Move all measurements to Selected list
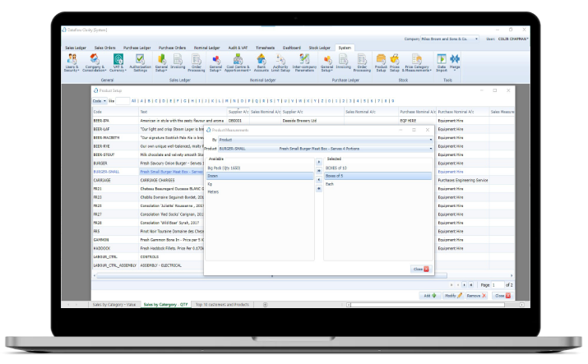 (319, 171)
